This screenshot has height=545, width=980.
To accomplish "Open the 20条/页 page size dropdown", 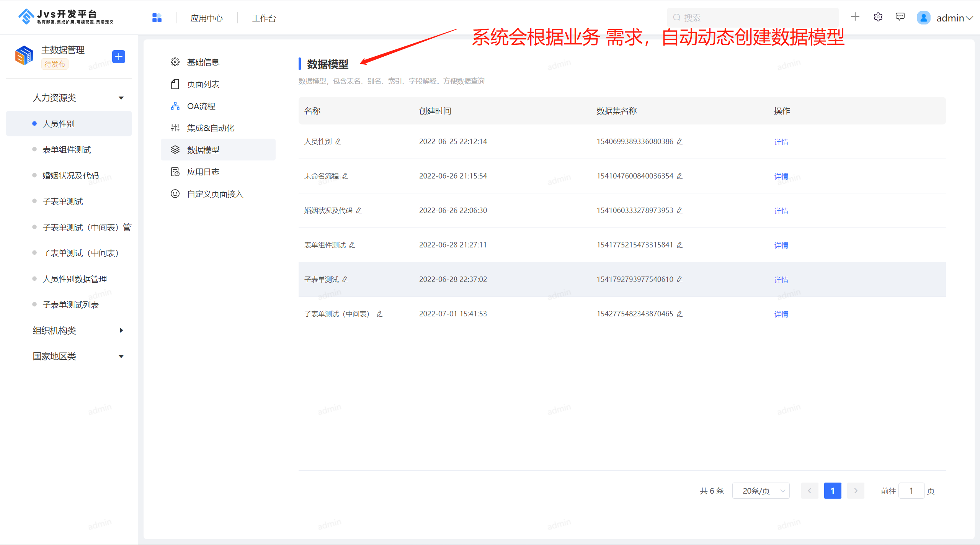I will coord(761,491).
